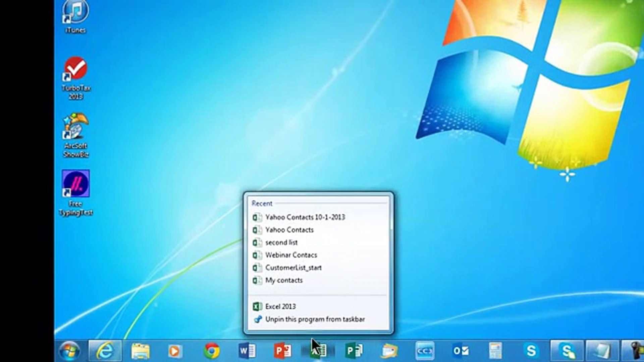Open PowerPoint from the taskbar

click(x=282, y=351)
